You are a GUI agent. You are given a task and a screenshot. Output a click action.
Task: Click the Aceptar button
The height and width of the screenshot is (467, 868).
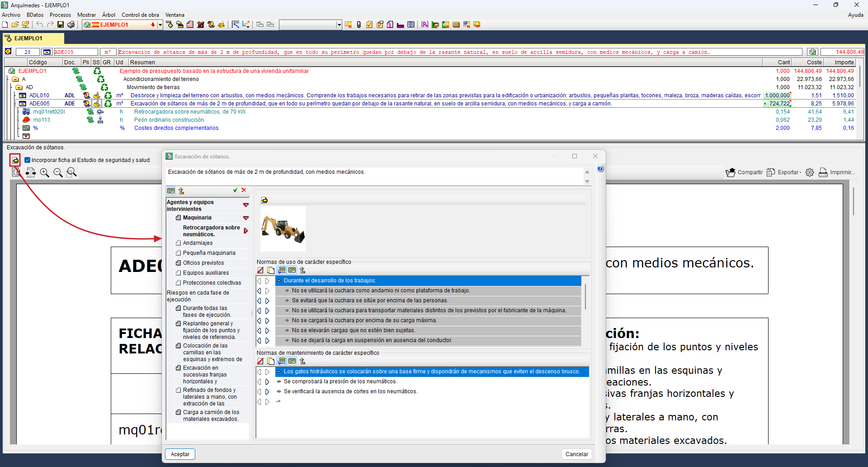pyautogui.click(x=180, y=454)
